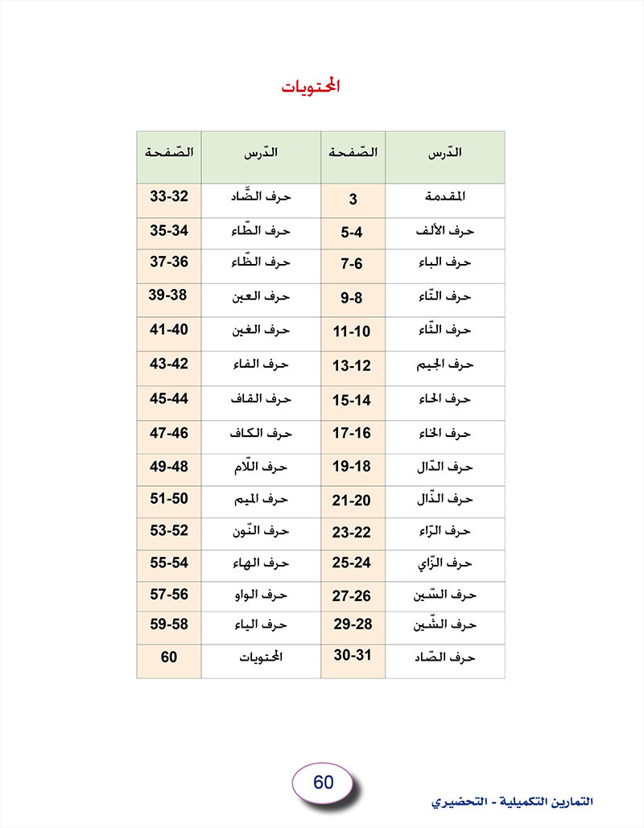Click the red المحتويات title at top

(311, 87)
